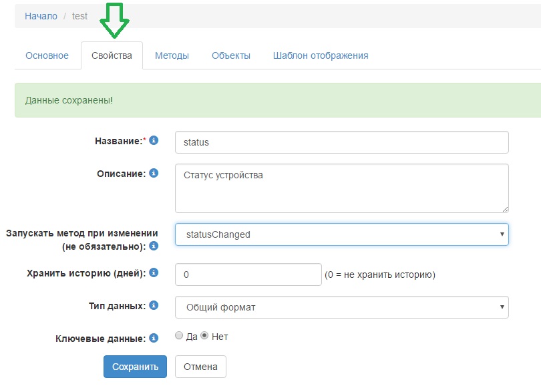Click the history days input field
Screen dimensions: 541x392
(x=248, y=274)
